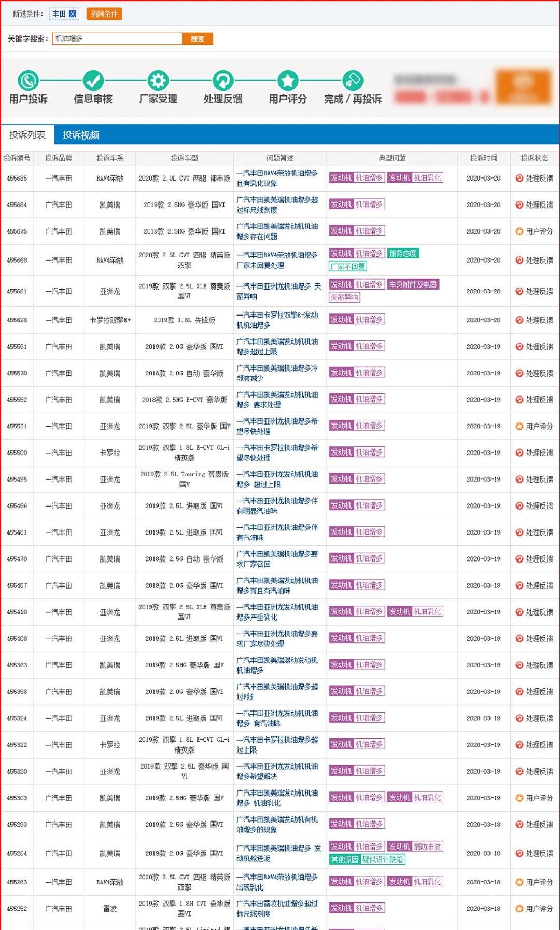560x930 pixels.
Task: Click the 机油乳化 tag in row 455685
Action: tap(428, 177)
